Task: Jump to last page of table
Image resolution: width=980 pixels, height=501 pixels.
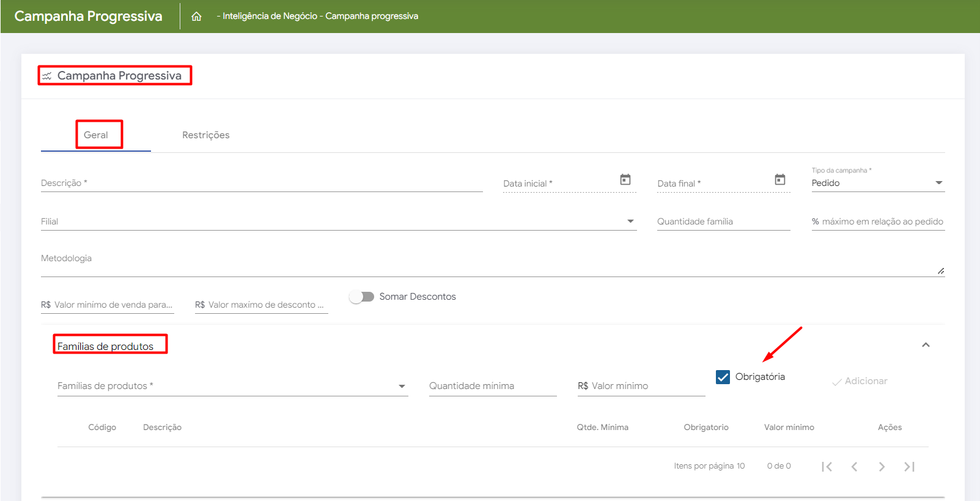Action: (x=909, y=467)
